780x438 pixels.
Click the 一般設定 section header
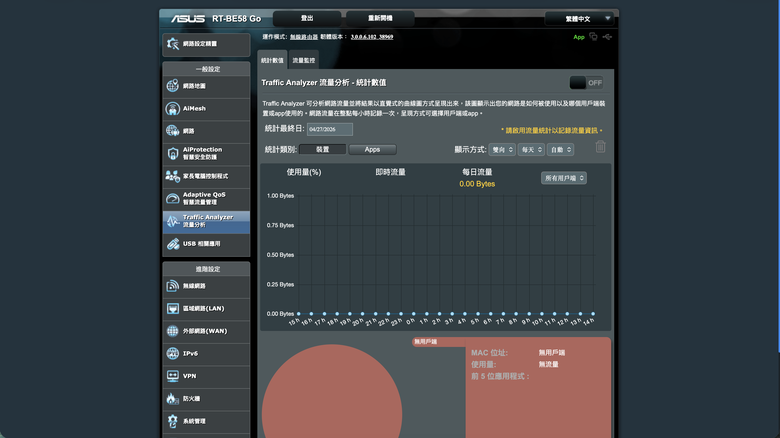point(206,69)
